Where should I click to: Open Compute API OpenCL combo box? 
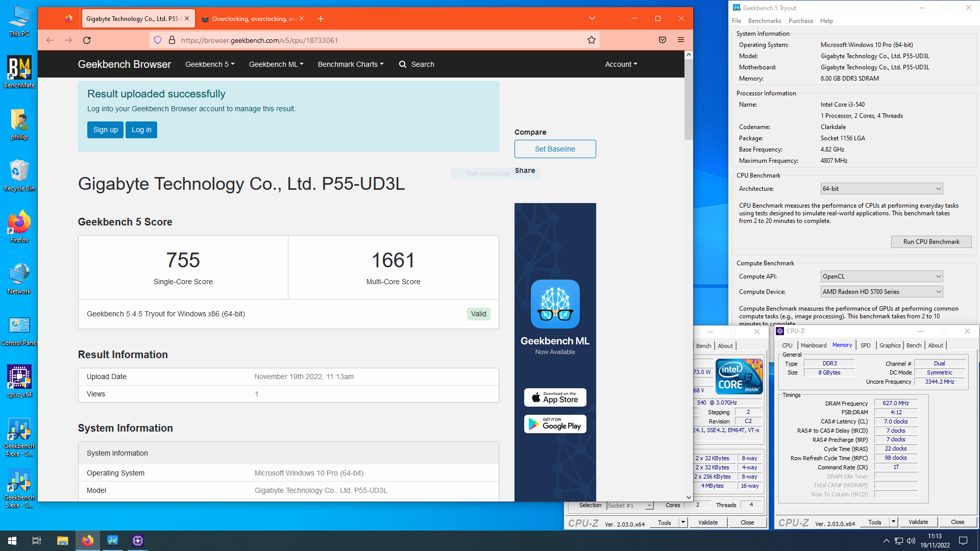pyautogui.click(x=881, y=277)
